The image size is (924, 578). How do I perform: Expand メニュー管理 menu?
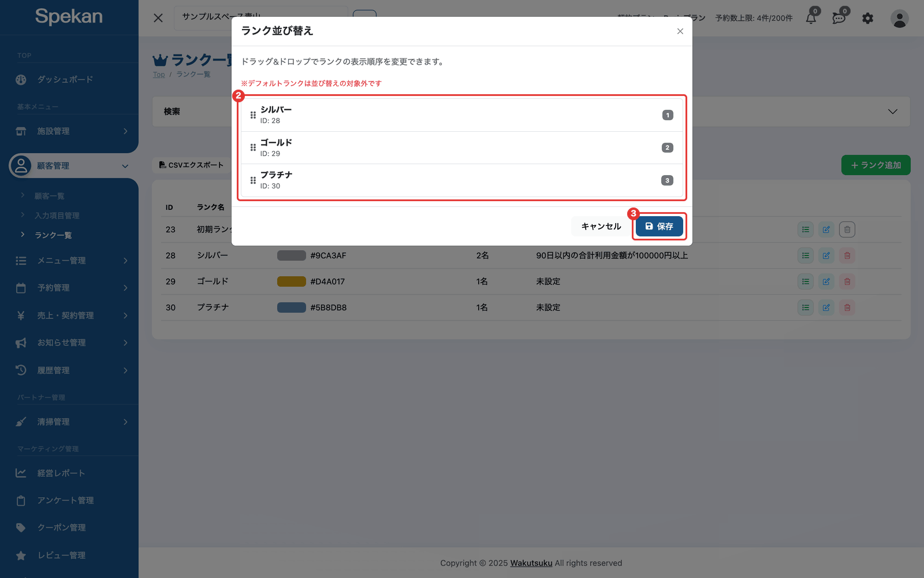69,261
